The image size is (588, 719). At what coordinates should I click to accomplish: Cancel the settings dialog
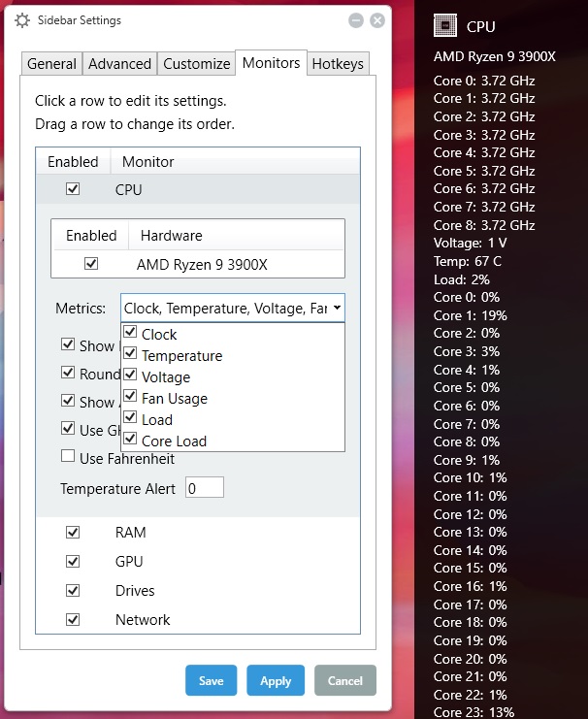click(x=344, y=680)
